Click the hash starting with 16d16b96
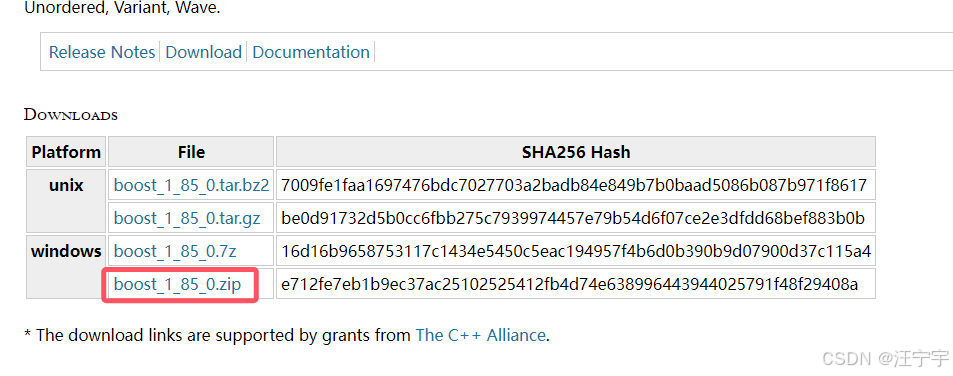 (x=576, y=251)
